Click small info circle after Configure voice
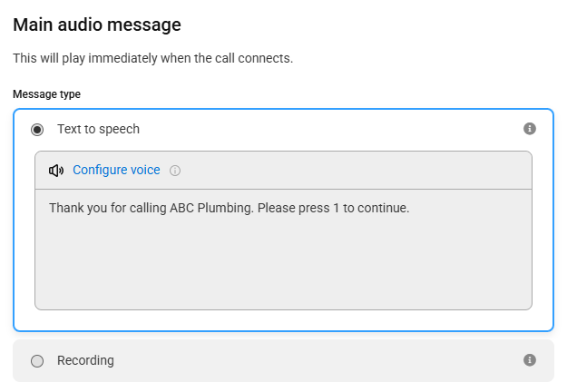The image size is (567, 392). click(x=175, y=171)
